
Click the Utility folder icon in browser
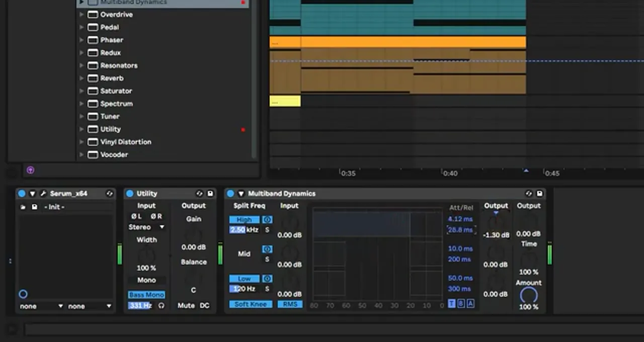pos(93,129)
